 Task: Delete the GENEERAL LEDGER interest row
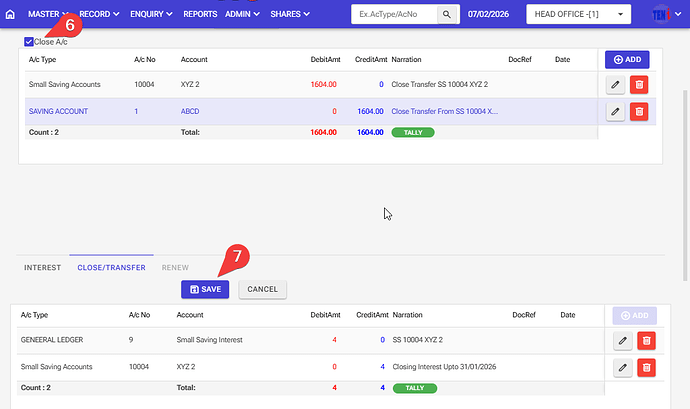(647, 341)
